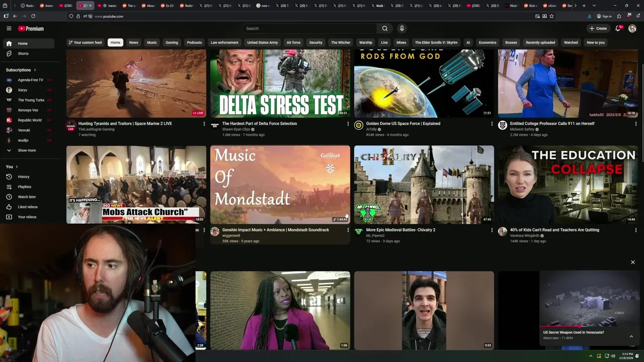Image resolution: width=644 pixels, height=362 pixels.
Task: Click the youtube.com address bar
Action: click(312, 16)
